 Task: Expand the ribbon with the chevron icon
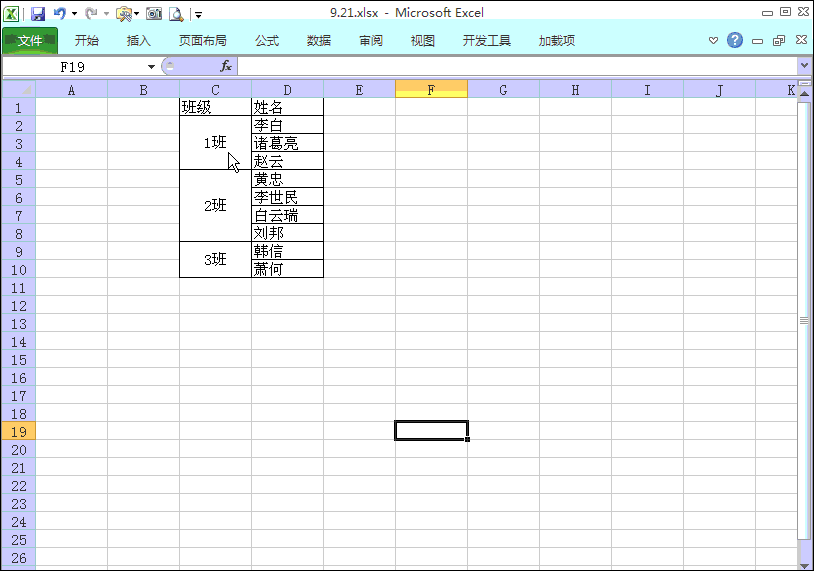[x=713, y=40]
